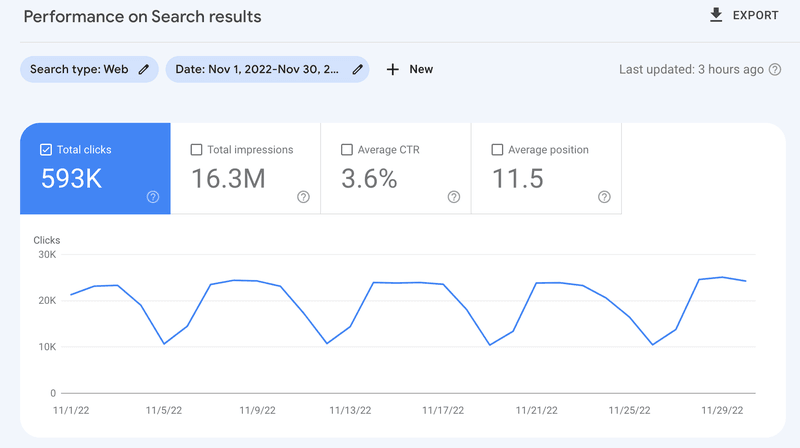Enable the Average position checkbox

pos(497,150)
